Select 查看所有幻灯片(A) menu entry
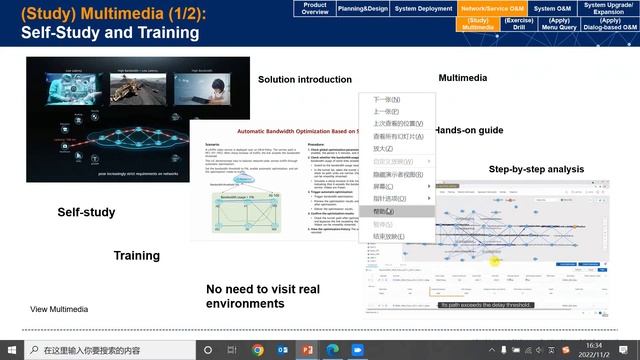Image resolution: width=640 pixels, height=360 pixels. [397, 136]
